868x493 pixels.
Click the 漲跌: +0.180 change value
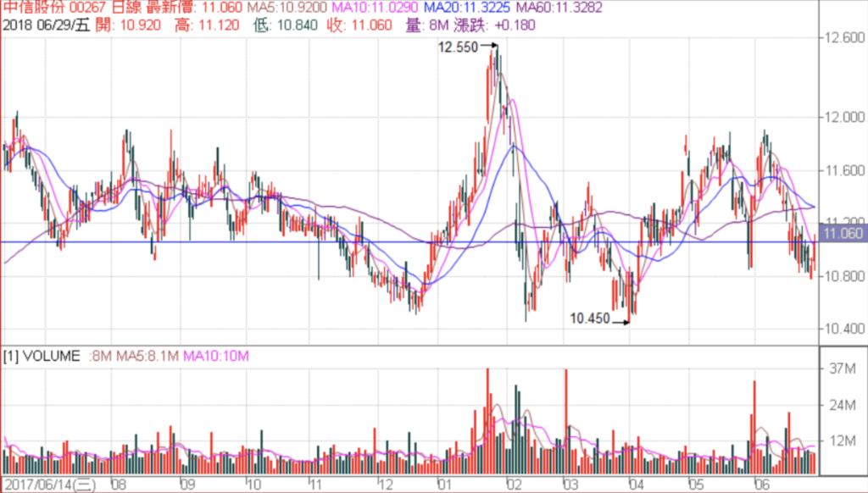click(x=494, y=25)
